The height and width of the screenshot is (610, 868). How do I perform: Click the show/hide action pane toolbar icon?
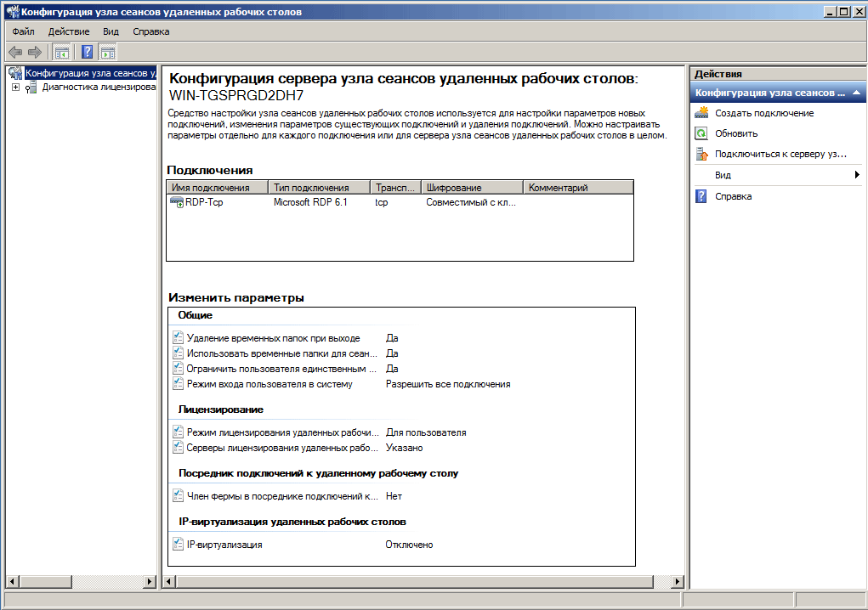(x=108, y=53)
